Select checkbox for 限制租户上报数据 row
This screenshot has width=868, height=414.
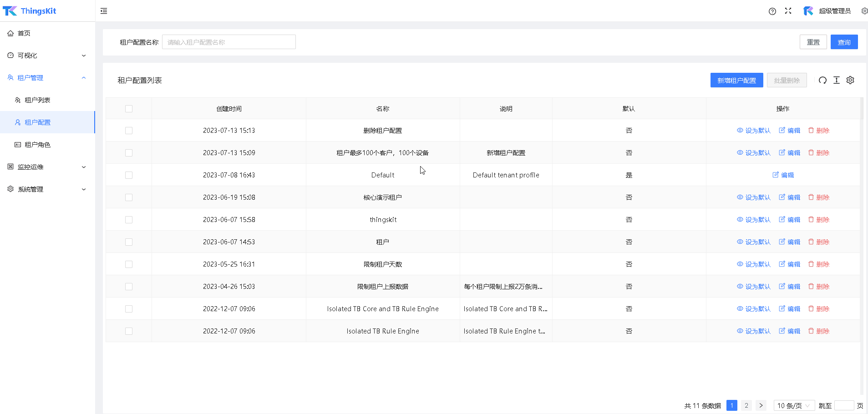(x=129, y=287)
